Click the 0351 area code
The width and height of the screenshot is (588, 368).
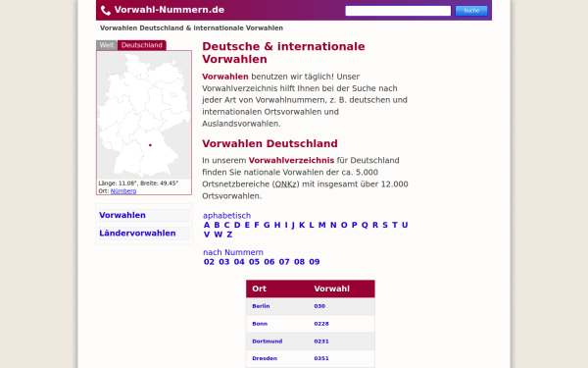click(321, 358)
